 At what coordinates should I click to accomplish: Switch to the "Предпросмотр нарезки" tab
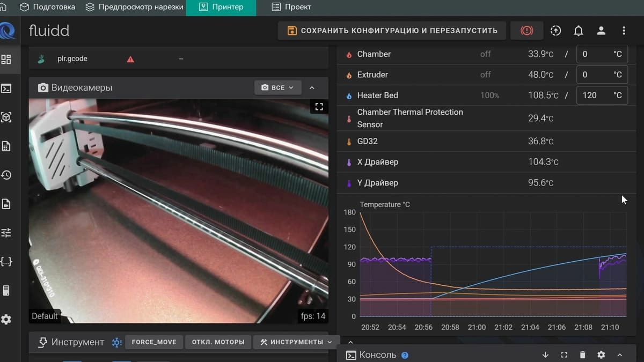(134, 8)
